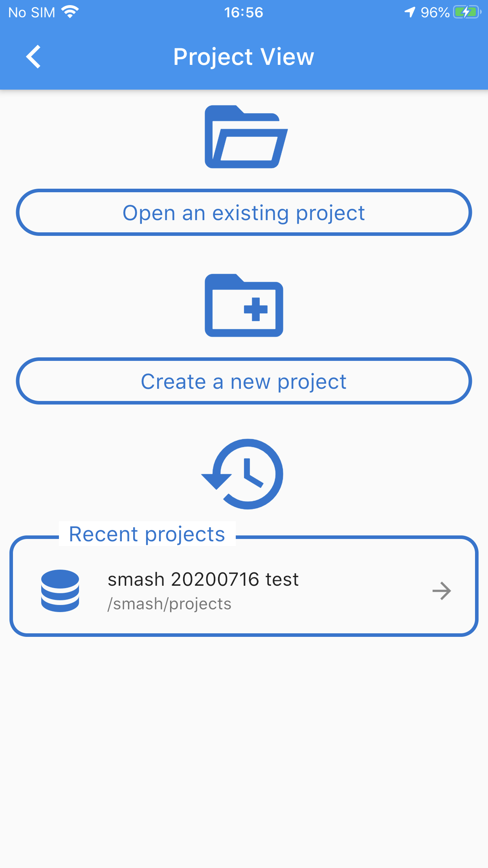The height and width of the screenshot is (868, 488).
Task: Tap the new folder plus icon
Action: click(244, 305)
